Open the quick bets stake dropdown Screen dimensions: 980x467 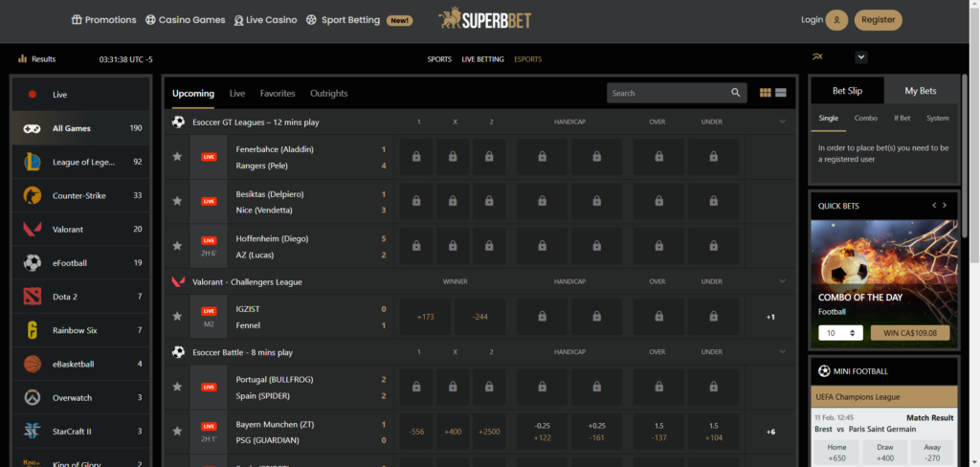(x=841, y=333)
